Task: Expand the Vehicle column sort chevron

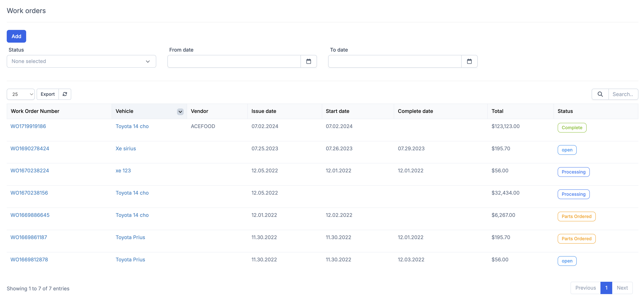Action: [180, 112]
